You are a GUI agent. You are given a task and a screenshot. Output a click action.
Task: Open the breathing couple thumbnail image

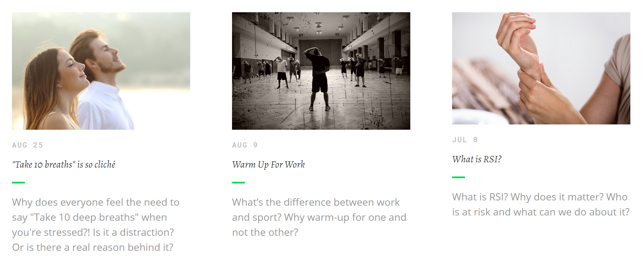101,71
